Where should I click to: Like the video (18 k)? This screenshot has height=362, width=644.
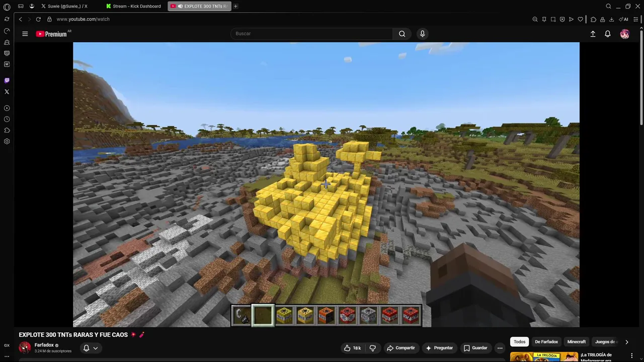[x=353, y=348]
